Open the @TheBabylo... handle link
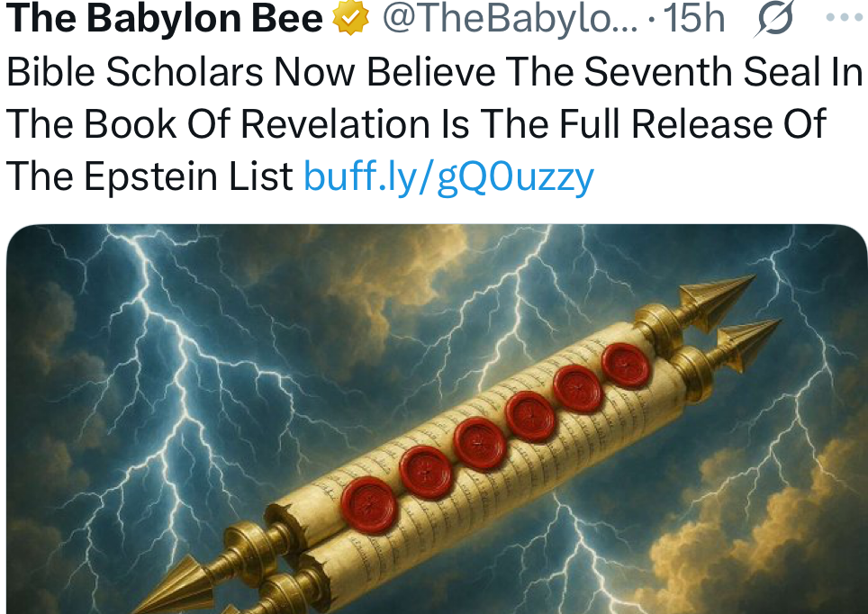This screenshot has width=868, height=614. 510,19
